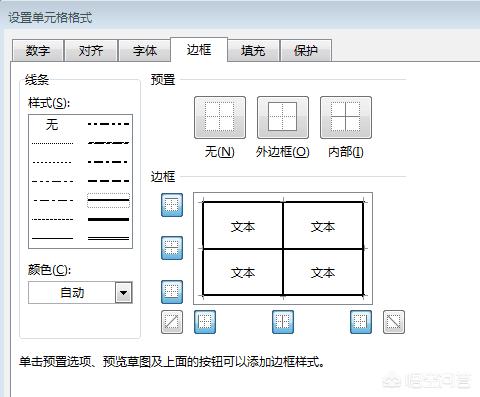Open the 填充 tab
Screen dimensions: 480x397
253,51
